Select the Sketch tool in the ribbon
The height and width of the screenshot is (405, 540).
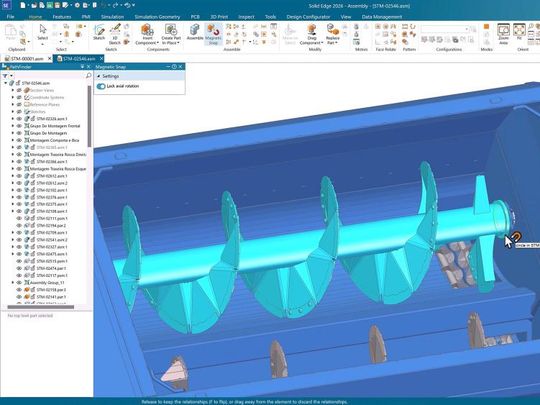point(99,32)
